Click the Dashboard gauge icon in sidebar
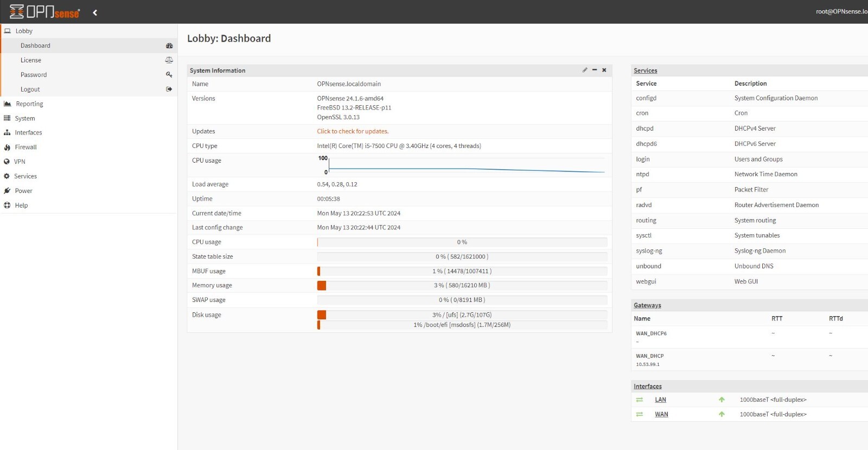Image resolution: width=868 pixels, height=450 pixels. (169, 46)
